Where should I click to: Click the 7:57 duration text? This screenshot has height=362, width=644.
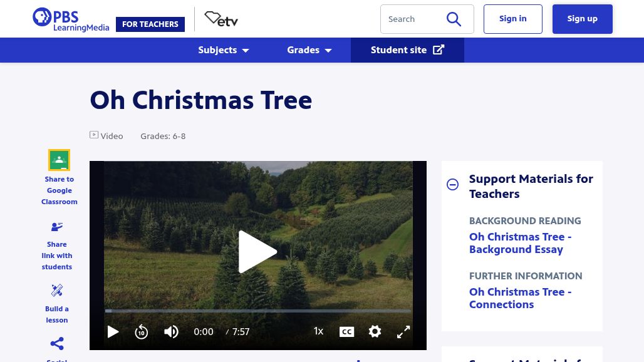click(x=241, y=332)
